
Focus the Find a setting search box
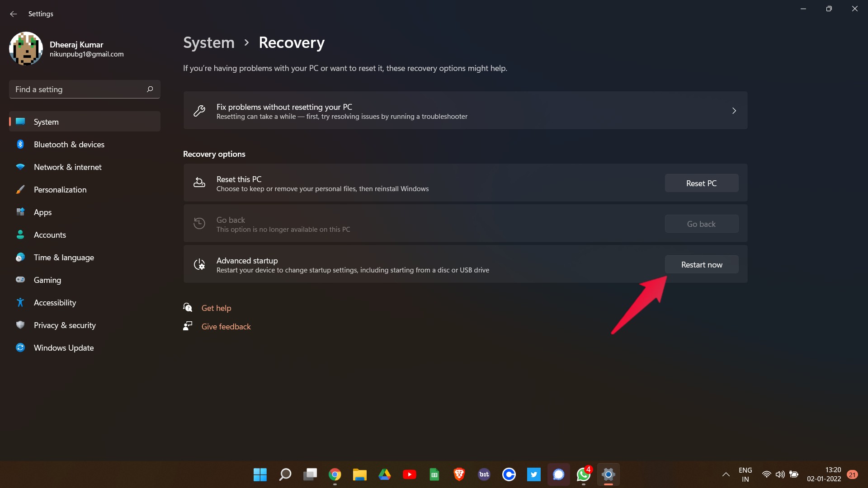77,89
